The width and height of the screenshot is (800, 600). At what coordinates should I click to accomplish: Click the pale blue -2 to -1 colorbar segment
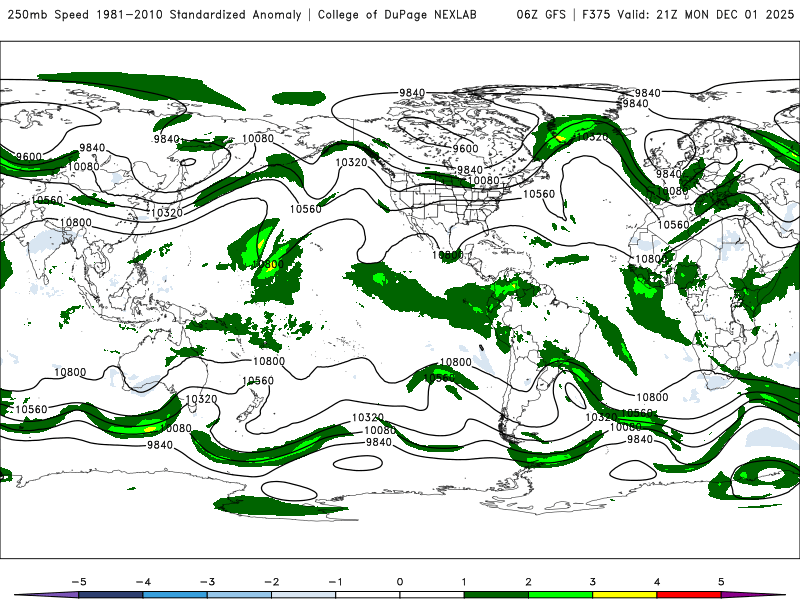tap(304, 595)
